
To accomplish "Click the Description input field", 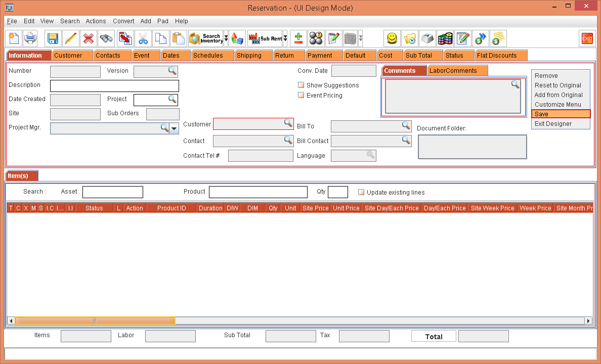I will 115,86.
